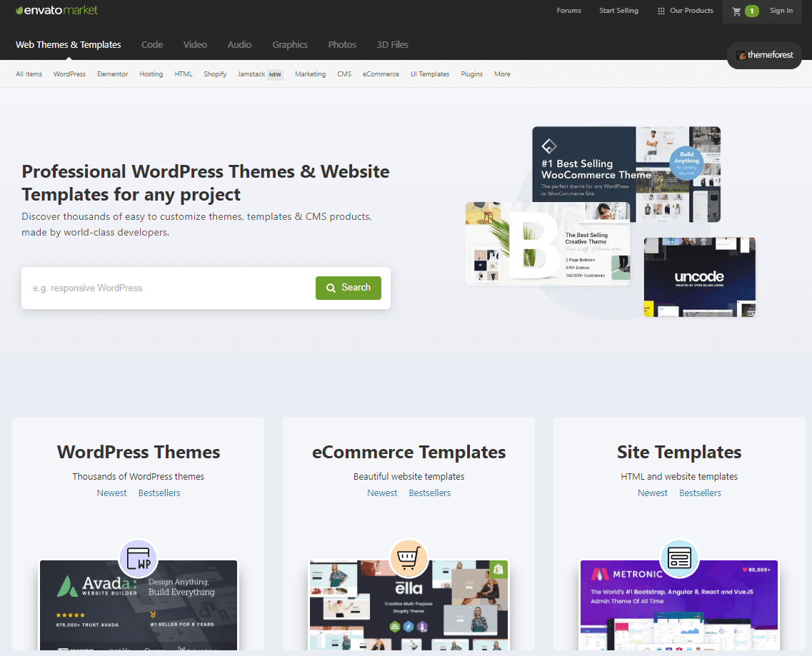This screenshot has height=656, width=812.
Task: Open the Best Selling Creative Theme banner
Action: pyautogui.click(x=548, y=243)
